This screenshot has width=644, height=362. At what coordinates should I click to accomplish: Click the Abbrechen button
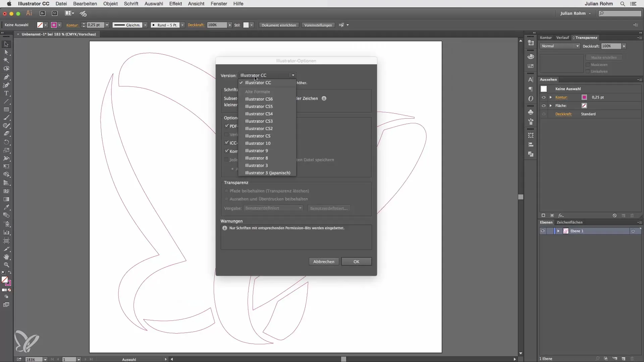click(x=324, y=261)
